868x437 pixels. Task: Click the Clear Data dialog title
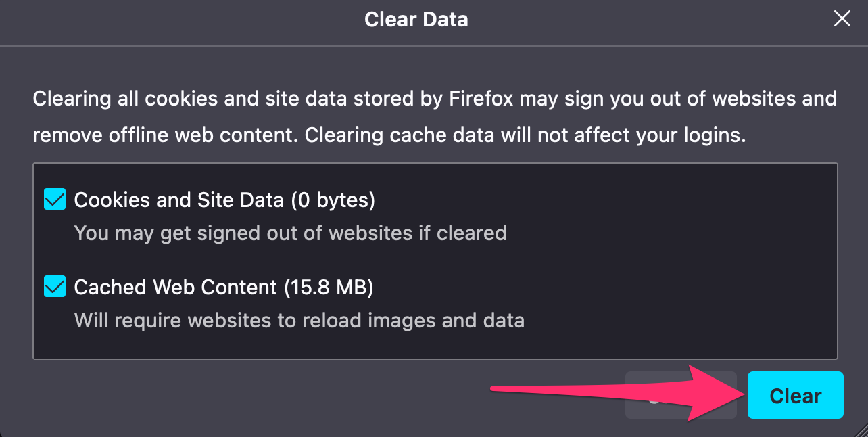(416, 19)
